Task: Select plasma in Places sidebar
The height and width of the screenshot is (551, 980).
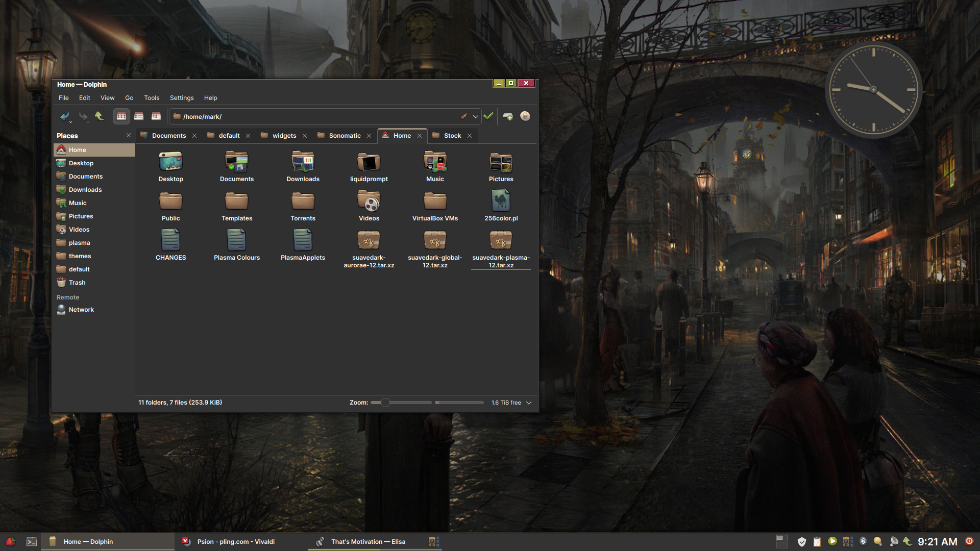Action: tap(94, 243)
